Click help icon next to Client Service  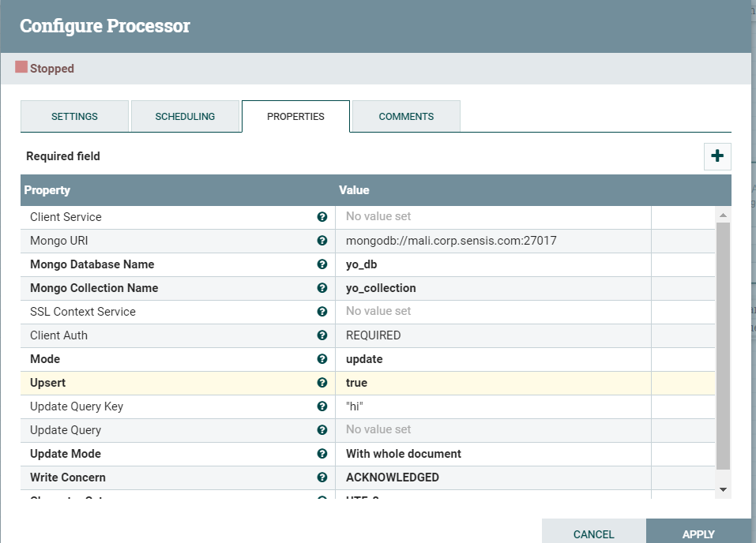[x=322, y=217]
